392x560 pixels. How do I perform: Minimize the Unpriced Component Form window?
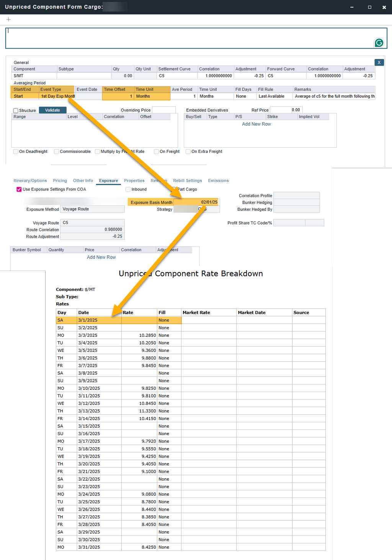[x=352, y=7]
